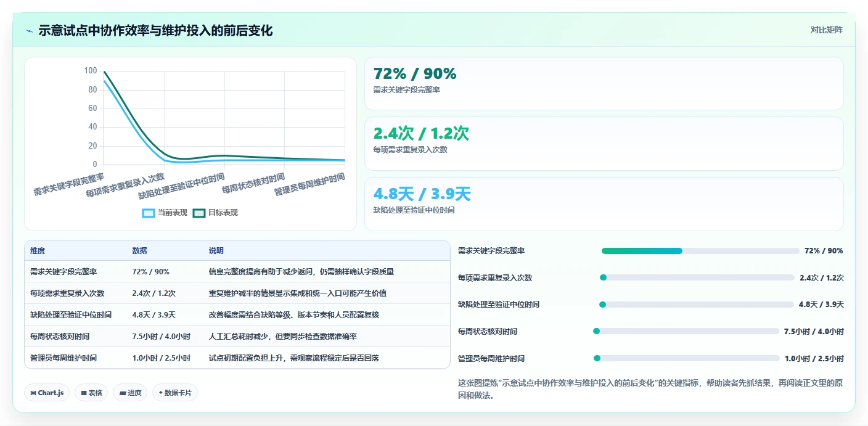Click the summary paragraph starting 这张图提炼
This screenshot has width=868, height=426.
(x=650, y=389)
